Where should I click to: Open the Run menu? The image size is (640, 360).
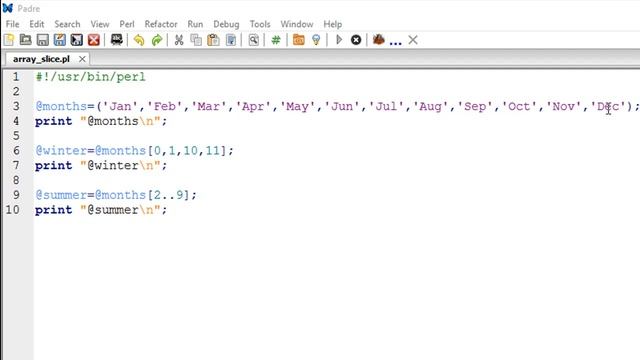pos(195,24)
